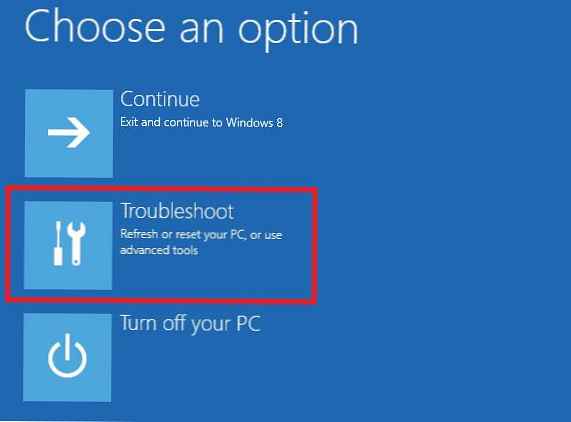Screen dimensions: 571x422
Task: Select the red-highlighted Troubleshoot option
Action: tap(161, 245)
